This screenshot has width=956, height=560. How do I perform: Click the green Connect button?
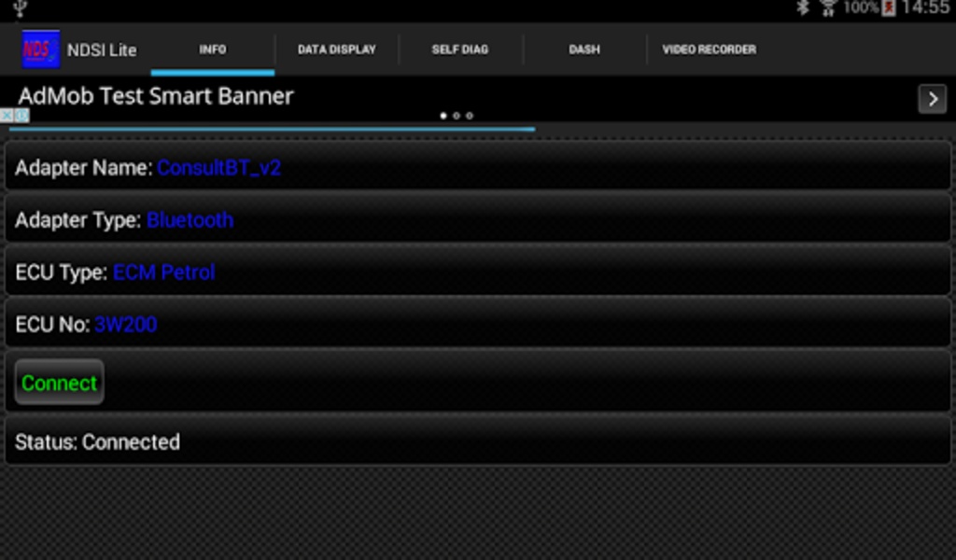pos(59,383)
